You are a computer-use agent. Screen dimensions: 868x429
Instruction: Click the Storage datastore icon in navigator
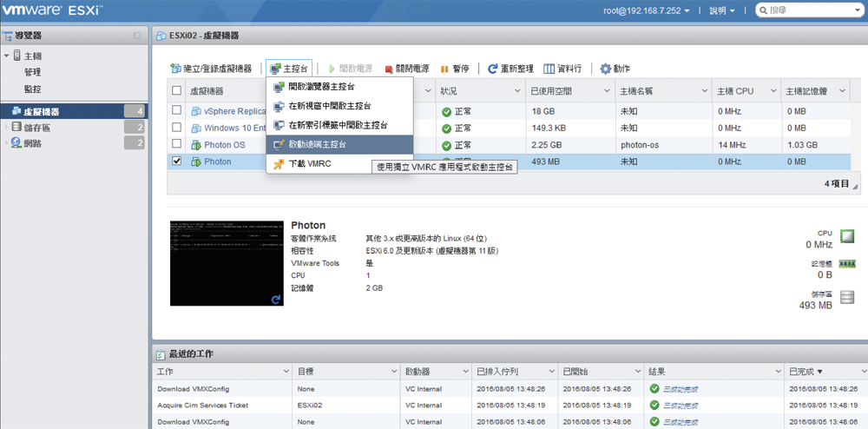[x=16, y=128]
